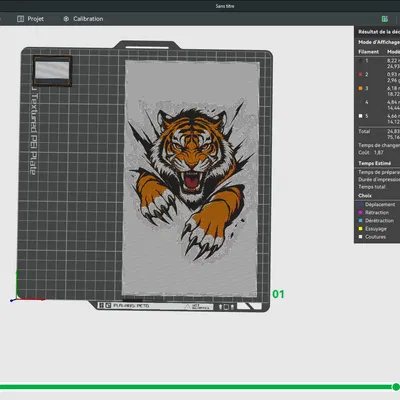400x400 pixels.
Task: Click the green horizontal slider handle
Action: coord(396,387)
